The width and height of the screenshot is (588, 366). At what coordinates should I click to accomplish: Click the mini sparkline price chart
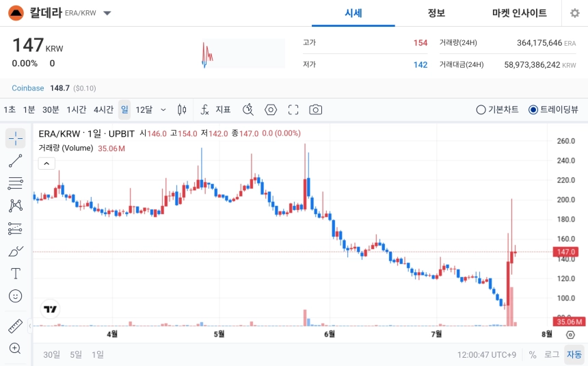tap(243, 55)
